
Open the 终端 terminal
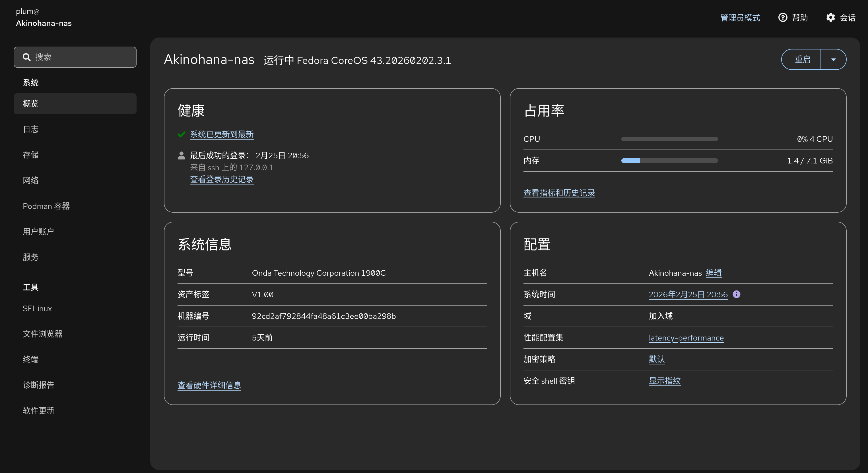[x=31, y=359]
